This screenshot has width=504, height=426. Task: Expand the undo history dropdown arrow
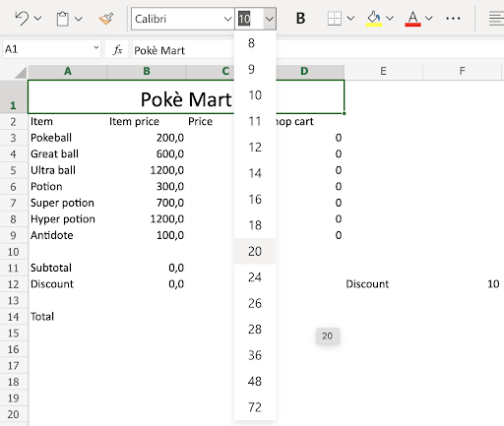coord(38,19)
